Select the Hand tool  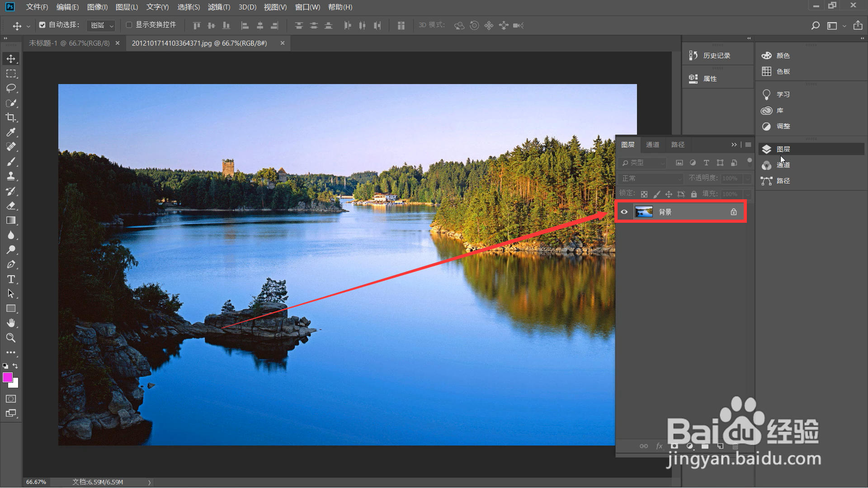click(11, 323)
